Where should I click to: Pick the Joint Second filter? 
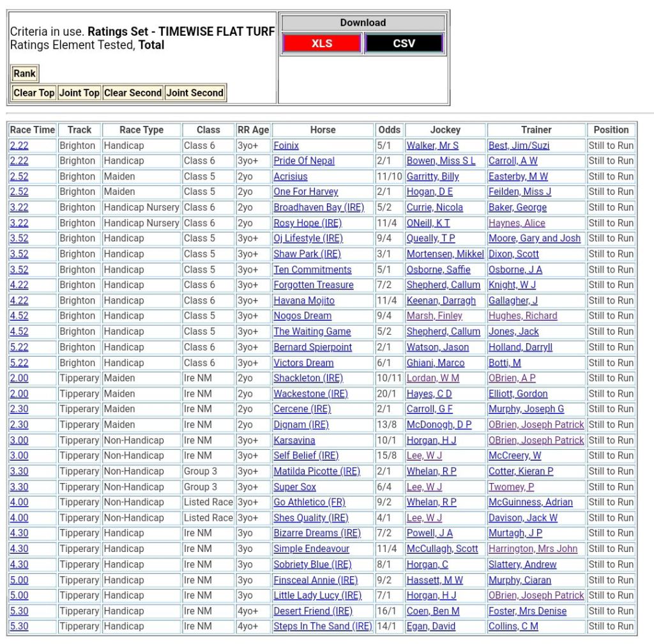coord(195,93)
